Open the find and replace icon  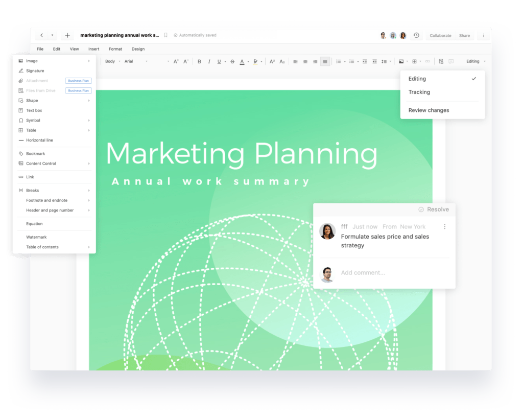coord(441,61)
